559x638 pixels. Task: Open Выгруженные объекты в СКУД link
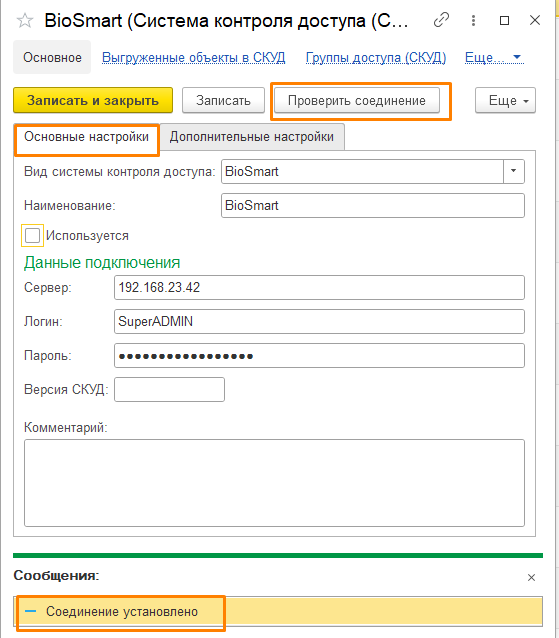coord(193,57)
